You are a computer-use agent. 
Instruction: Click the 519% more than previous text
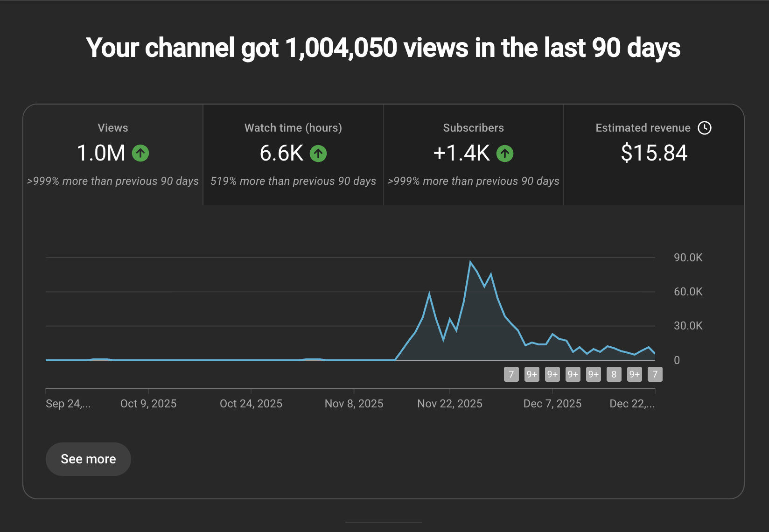(x=293, y=181)
